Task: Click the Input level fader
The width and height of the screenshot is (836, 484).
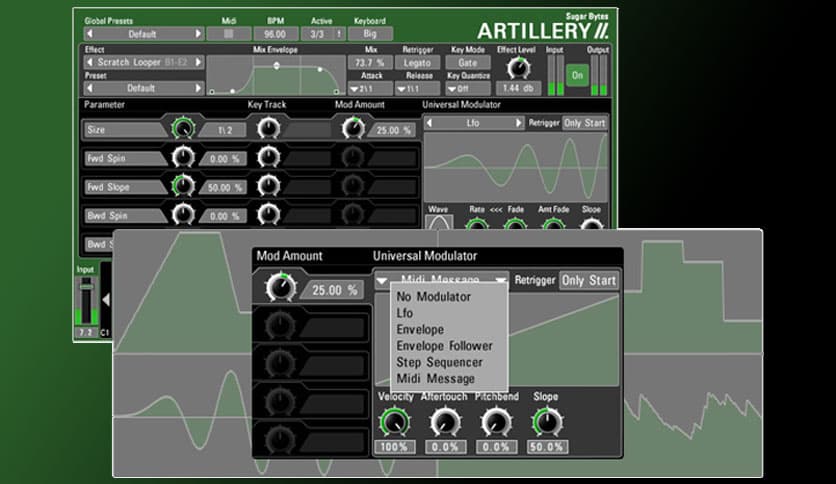Action: [86, 287]
